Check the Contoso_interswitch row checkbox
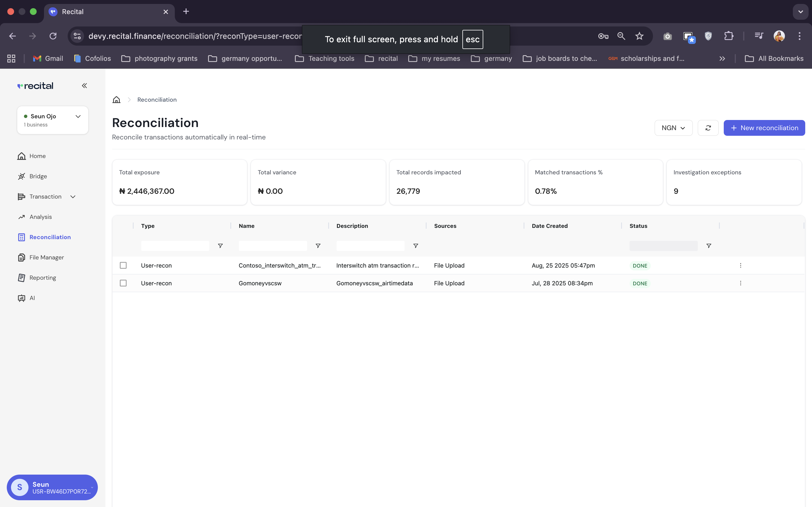 pyautogui.click(x=123, y=265)
